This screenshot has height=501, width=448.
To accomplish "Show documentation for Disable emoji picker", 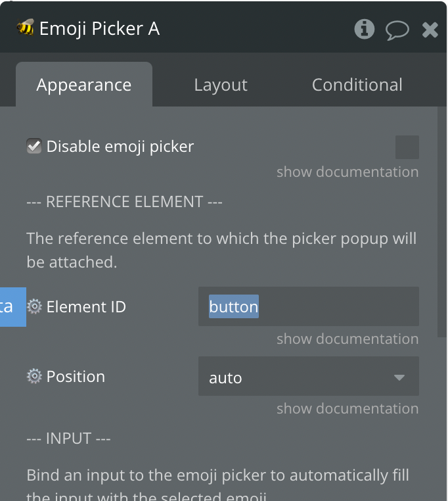I will pos(347,172).
